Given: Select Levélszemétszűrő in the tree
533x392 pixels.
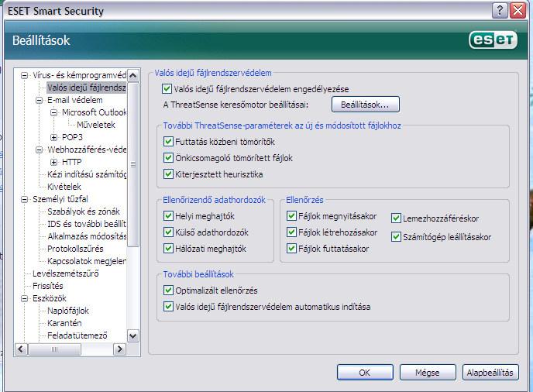Looking at the screenshot, I should (x=66, y=273).
